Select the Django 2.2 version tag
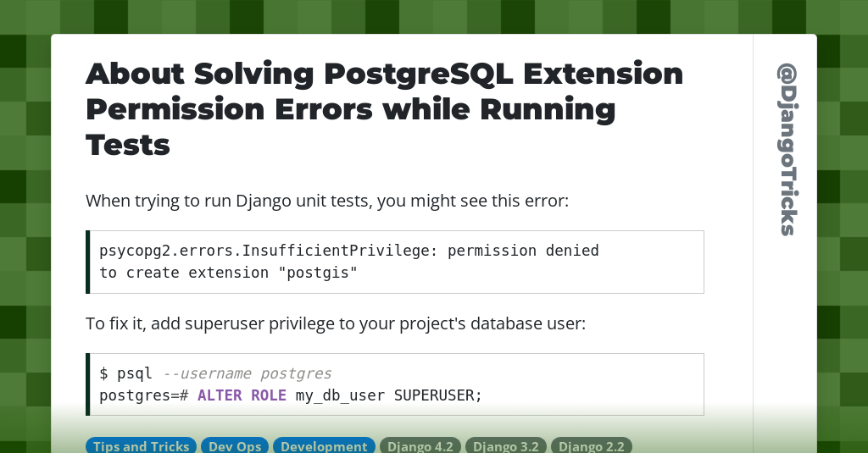The height and width of the screenshot is (453, 868). [591, 446]
